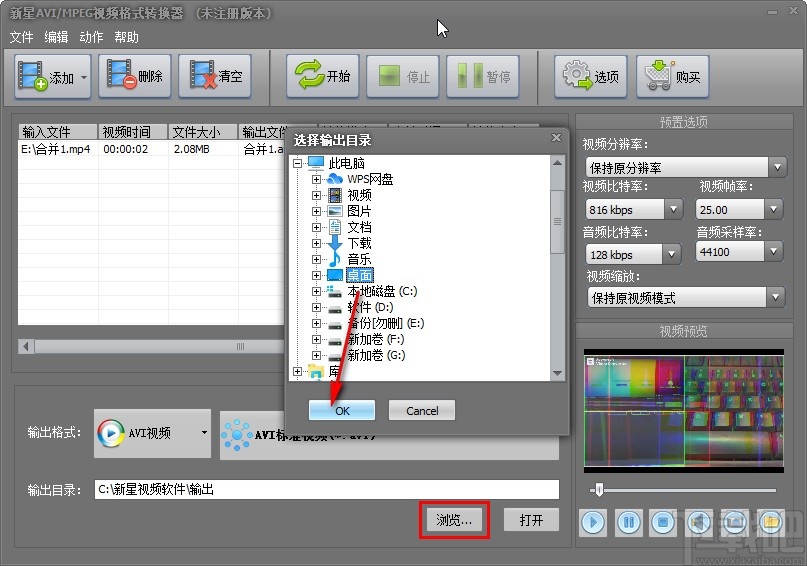
Task: Expand the 桌面 folder node
Action: (317, 275)
